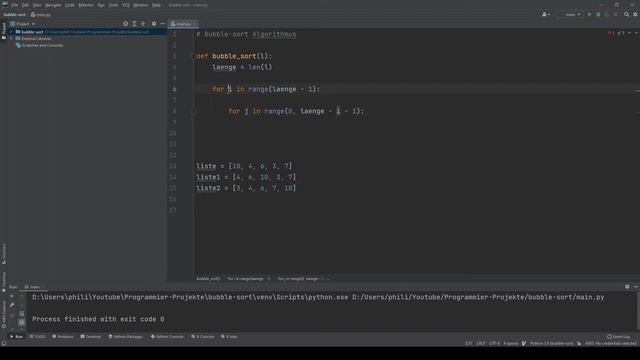
Task: Click Collapse All icon in Project panel
Action: coord(143,24)
